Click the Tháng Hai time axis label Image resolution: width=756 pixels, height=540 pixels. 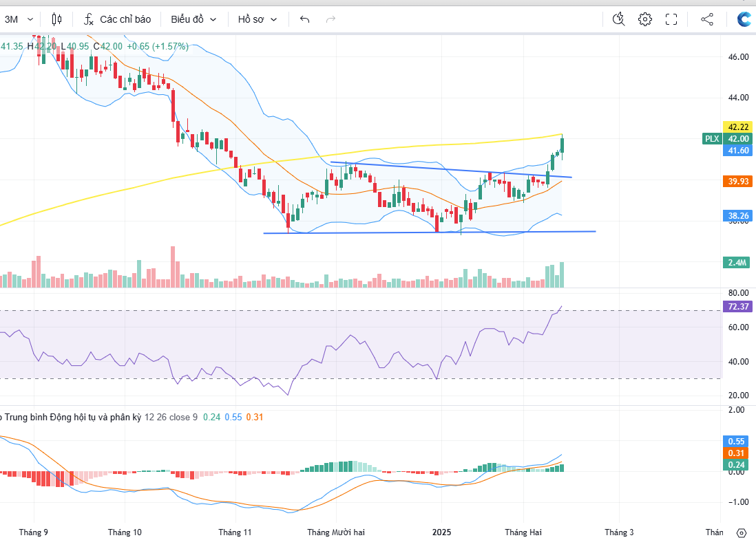pyautogui.click(x=523, y=532)
